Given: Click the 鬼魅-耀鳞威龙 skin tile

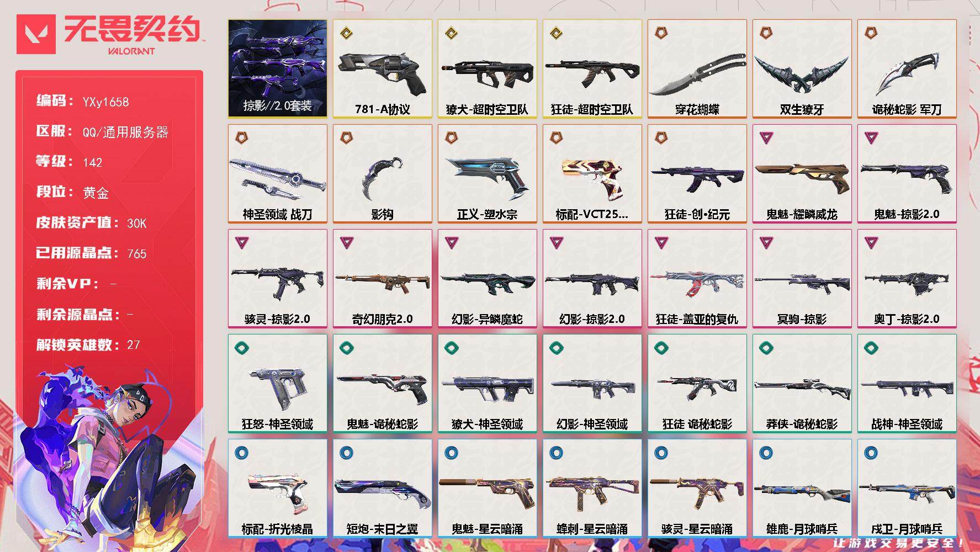Looking at the screenshot, I should pos(802,174).
